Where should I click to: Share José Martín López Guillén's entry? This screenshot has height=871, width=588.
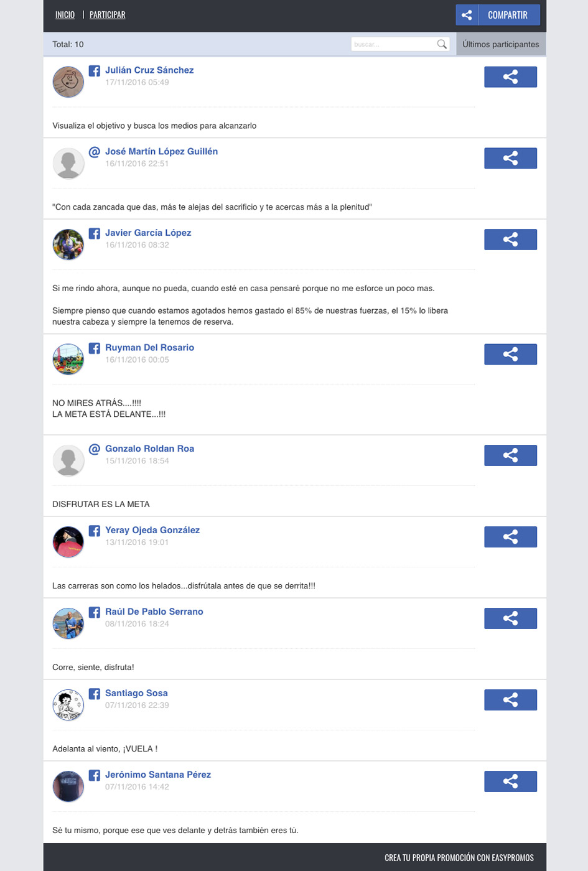coord(510,158)
